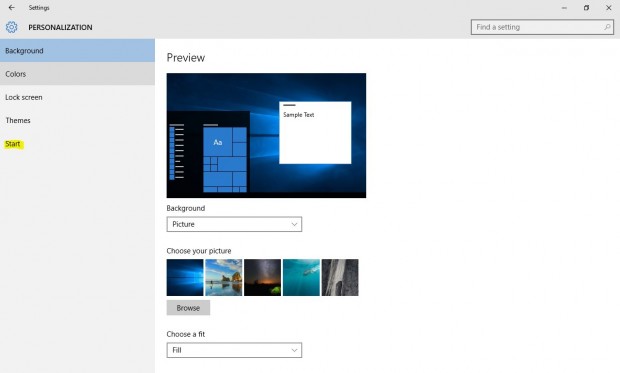This screenshot has height=373, width=620.
Task: Click the Preview heading text
Action: coord(186,58)
